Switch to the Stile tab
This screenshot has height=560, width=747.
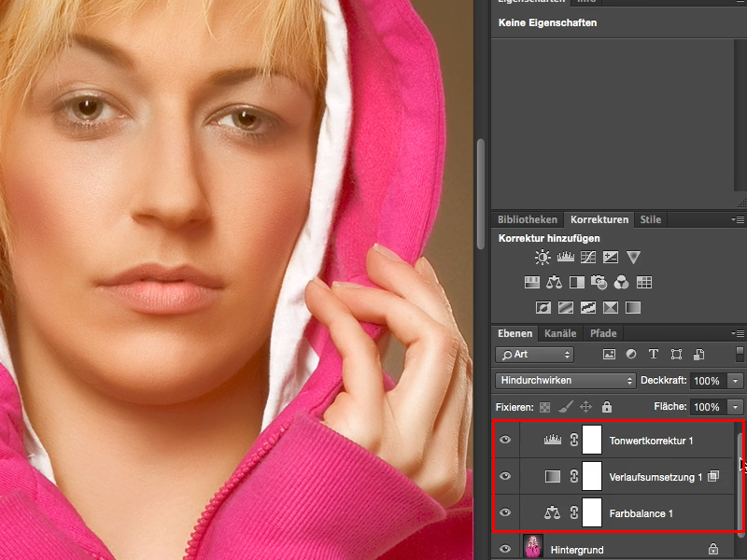point(650,219)
